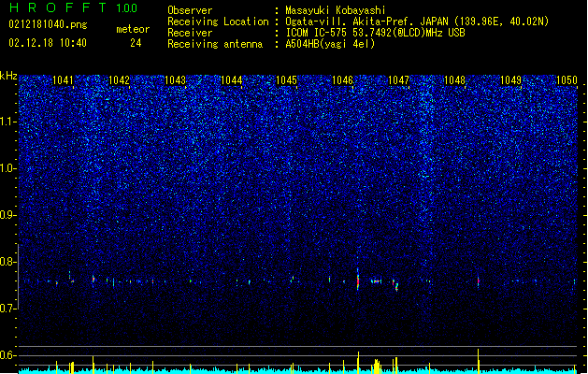The width and height of the screenshot is (588, 374).
Task: Click the 'meteor' label
Action: pos(133,29)
